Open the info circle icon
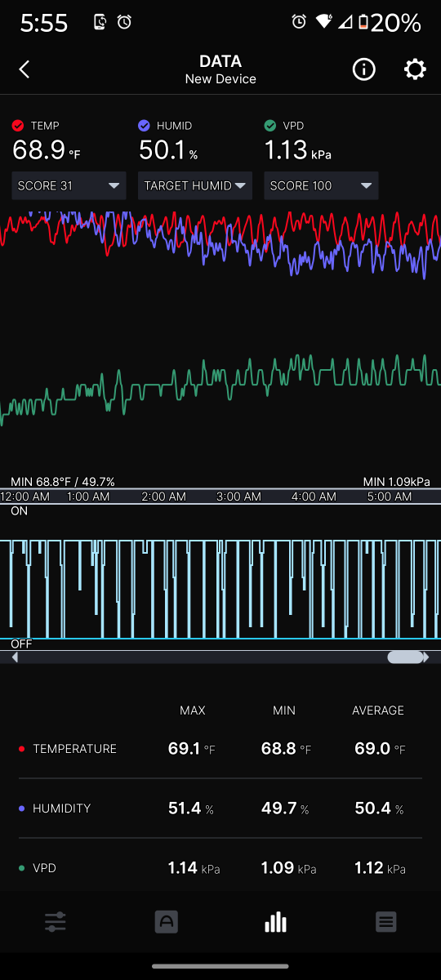This screenshot has height=980, width=441. click(363, 69)
